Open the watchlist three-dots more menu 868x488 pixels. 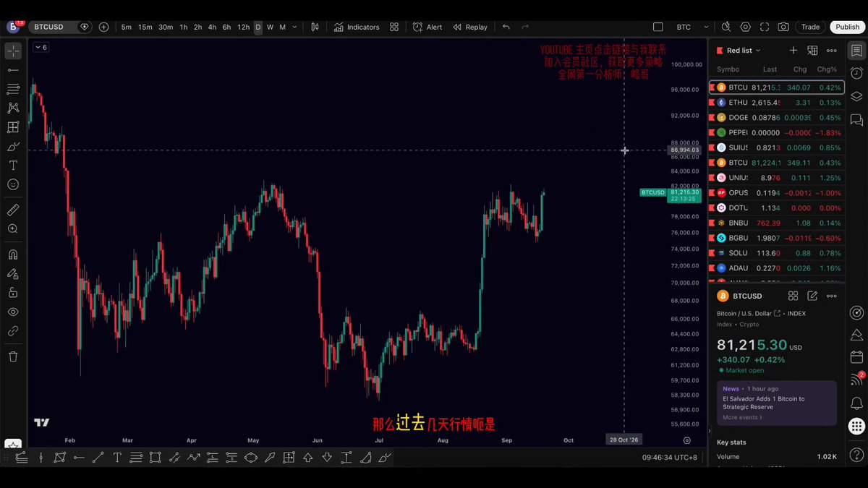point(832,51)
